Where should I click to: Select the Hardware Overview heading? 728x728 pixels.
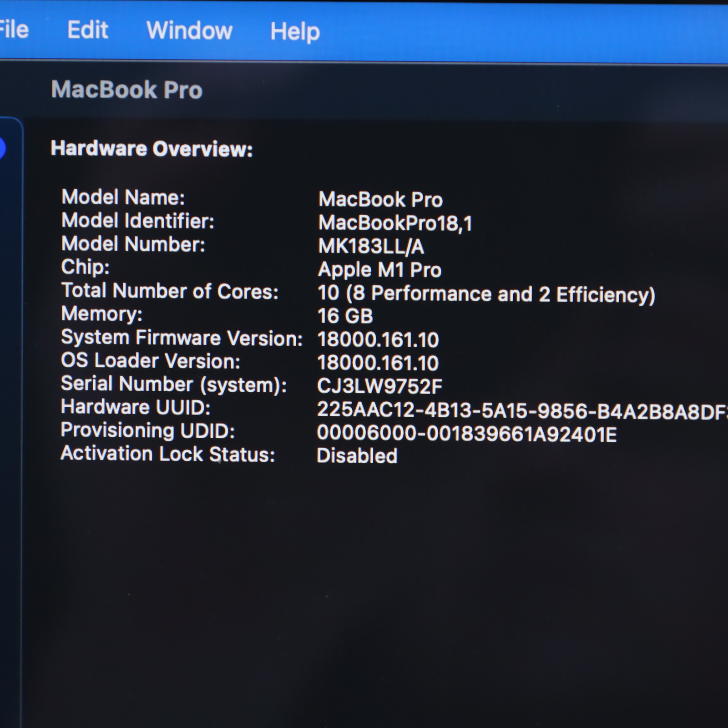152,148
